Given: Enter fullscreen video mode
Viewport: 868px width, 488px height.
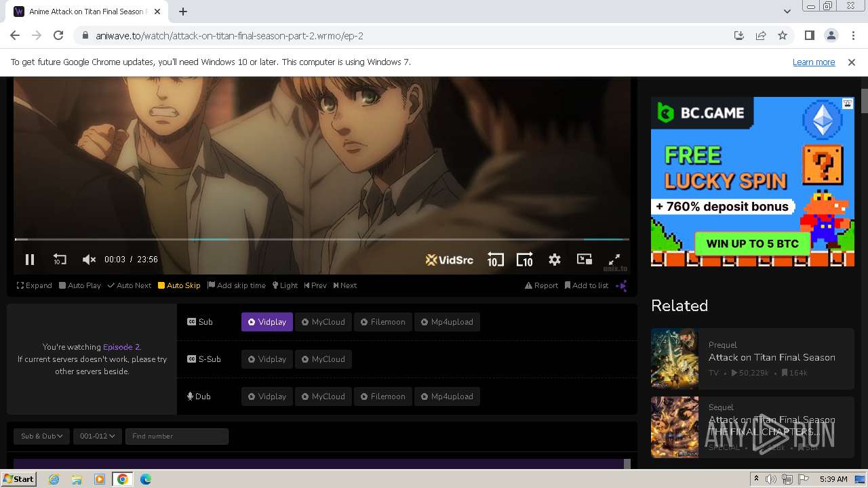Looking at the screenshot, I should pos(614,260).
